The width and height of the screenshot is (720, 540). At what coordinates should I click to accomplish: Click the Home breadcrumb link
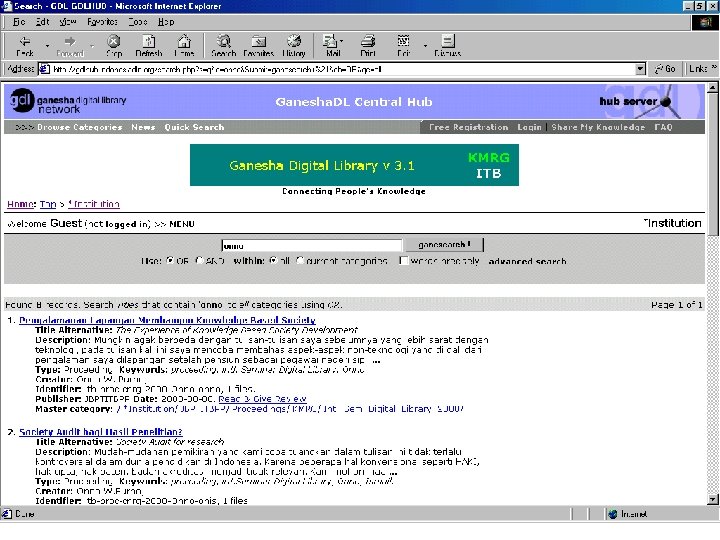(x=21, y=204)
